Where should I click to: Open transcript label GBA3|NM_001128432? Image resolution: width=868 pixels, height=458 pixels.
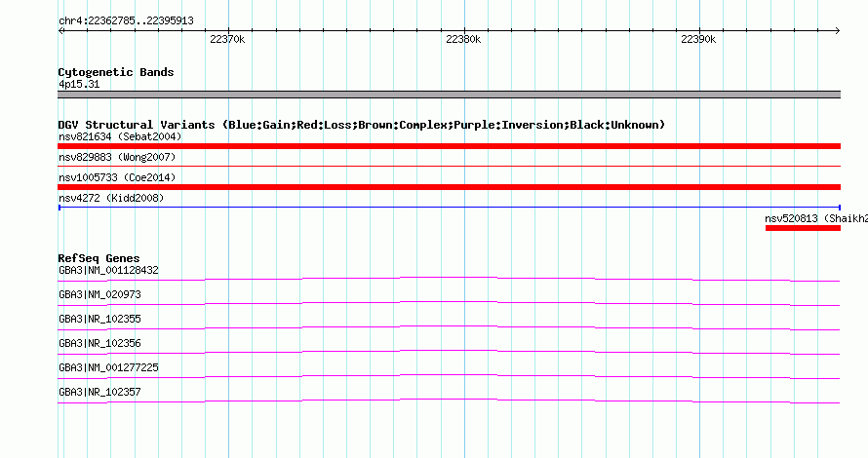click(108, 271)
